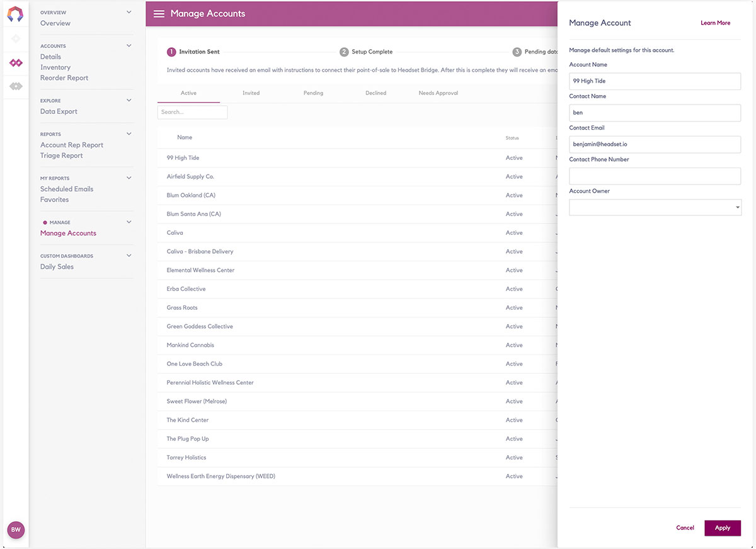The image size is (756, 549).
Task: Open the Account Rep Report
Action: 72,145
